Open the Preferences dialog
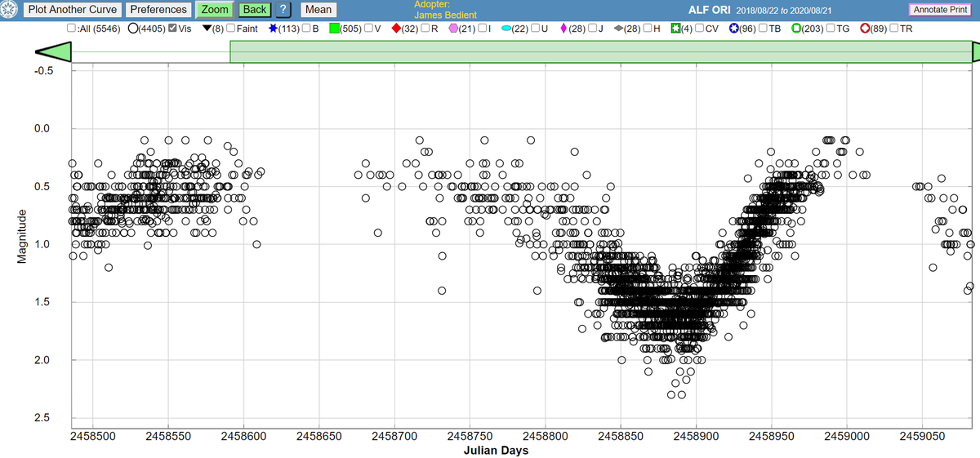This screenshot has height=458, width=980. pos(158,10)
